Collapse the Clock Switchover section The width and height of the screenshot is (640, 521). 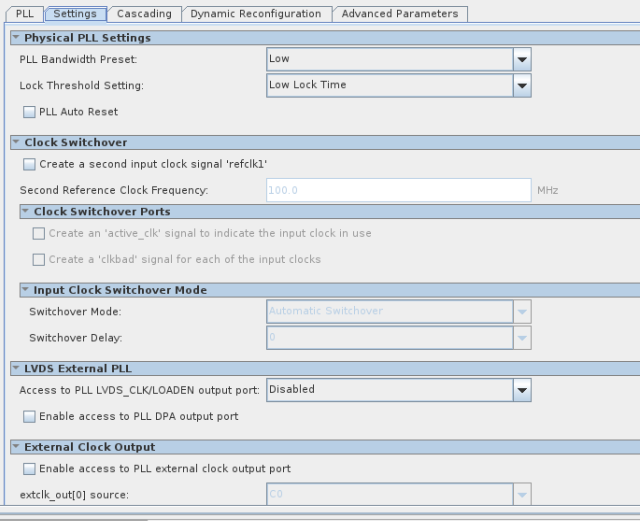click(15, 142)
